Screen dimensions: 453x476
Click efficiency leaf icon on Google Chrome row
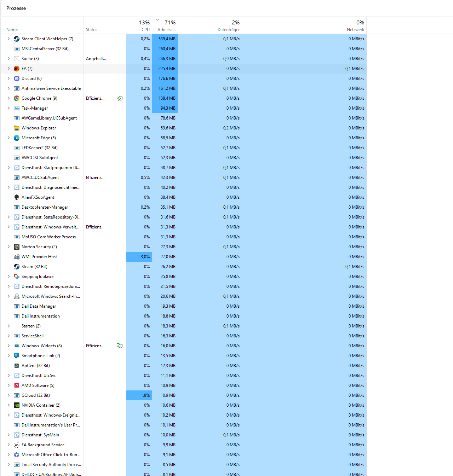pyautogui.click(x=120, y=98)
